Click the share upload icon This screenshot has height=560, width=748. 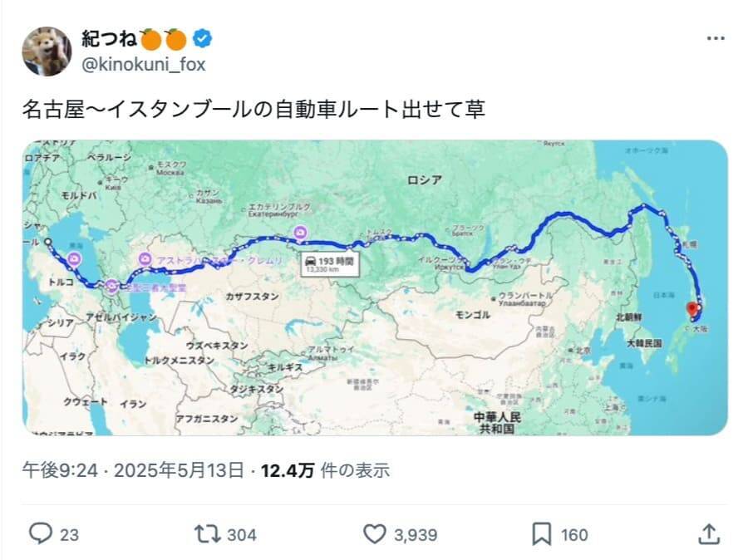pyautogui.click(x=708, y=534)
